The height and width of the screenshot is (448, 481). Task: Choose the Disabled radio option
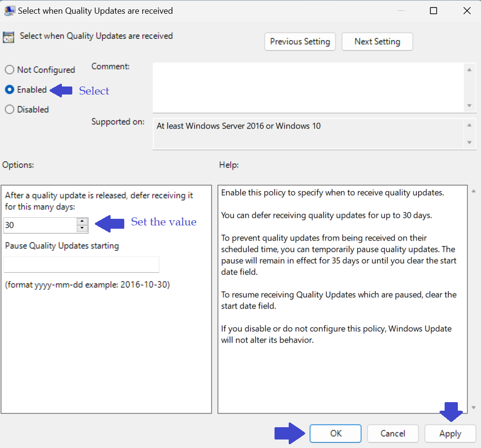tap(9, 110)
